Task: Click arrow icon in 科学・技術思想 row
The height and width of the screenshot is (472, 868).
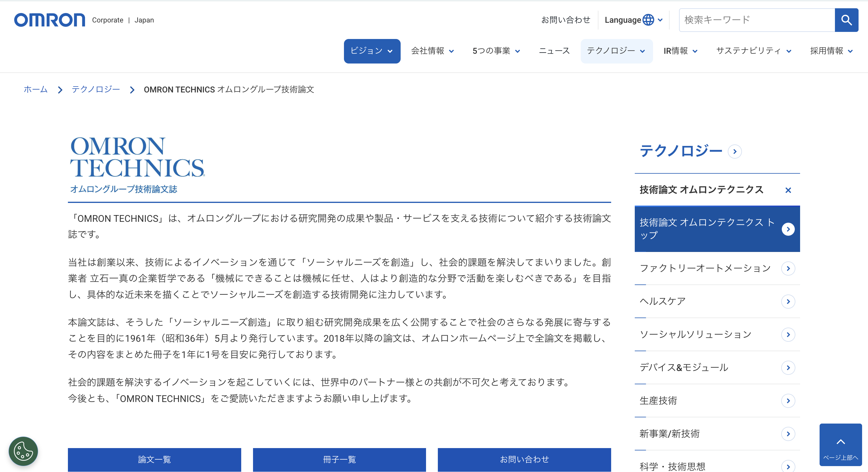Action: pos(788,466)
